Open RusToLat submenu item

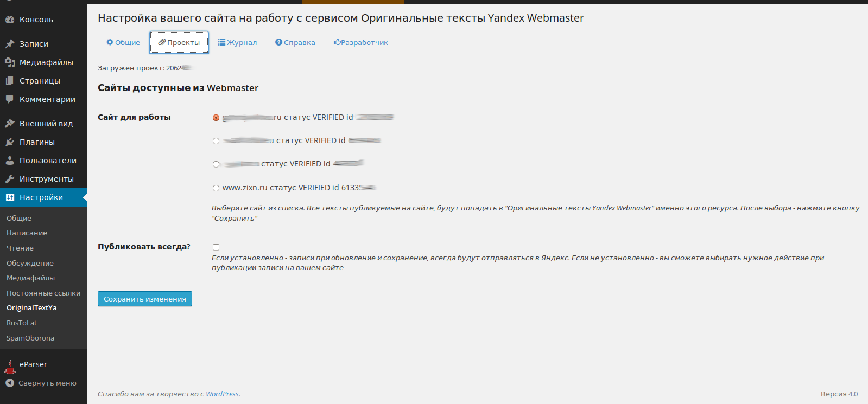tap(22, 323)
